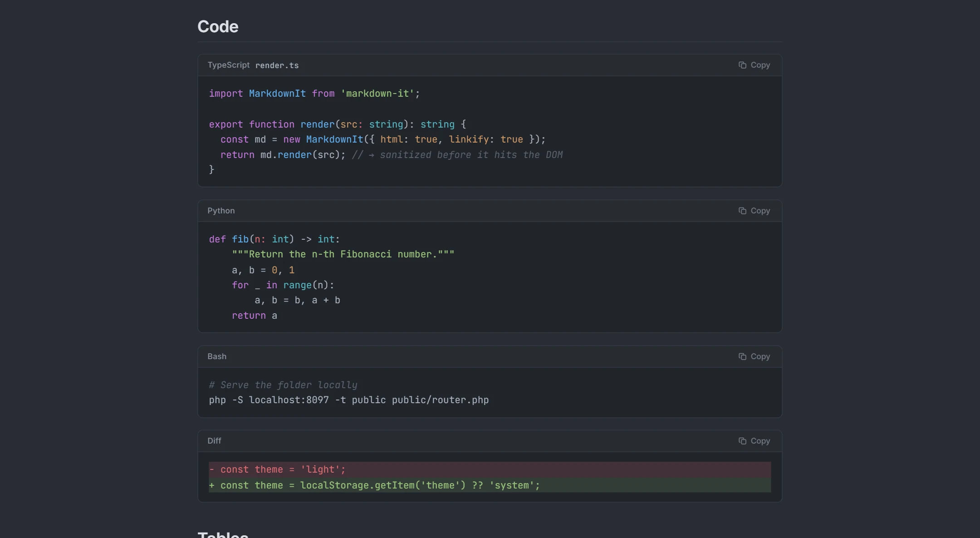This screenshot has width=980, height=538.
Task: Click the "a, b = 0, 1" line
Action: click(x=263, y=270)
